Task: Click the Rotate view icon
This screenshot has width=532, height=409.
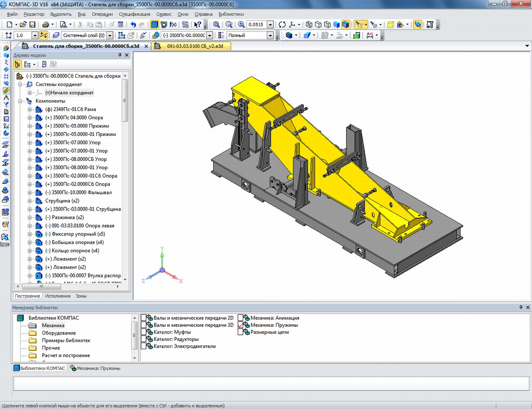Action: [x=282, y=25]
